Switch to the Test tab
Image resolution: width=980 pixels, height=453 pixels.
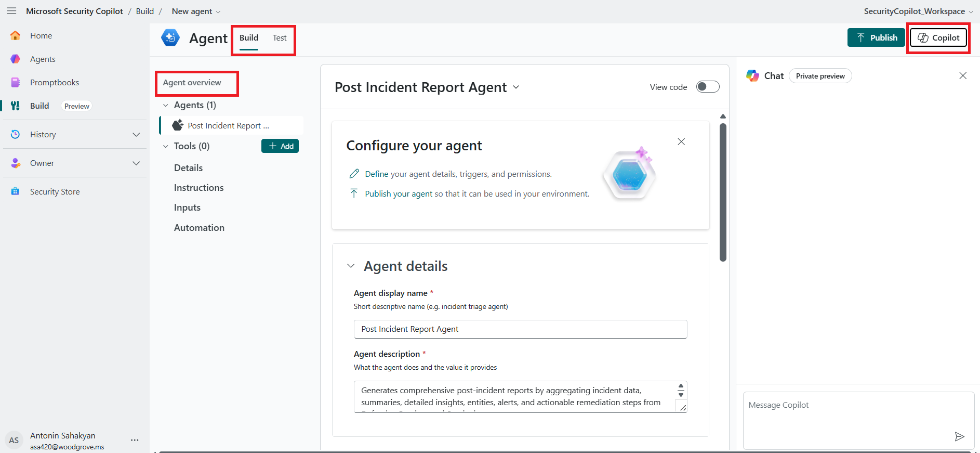click(280, 38)
